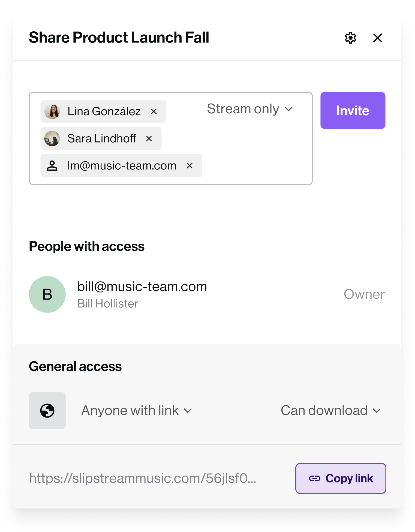Remove Sara Lindhoff from invite list
This screenshot has width=415, height=532.
(149, 139)
